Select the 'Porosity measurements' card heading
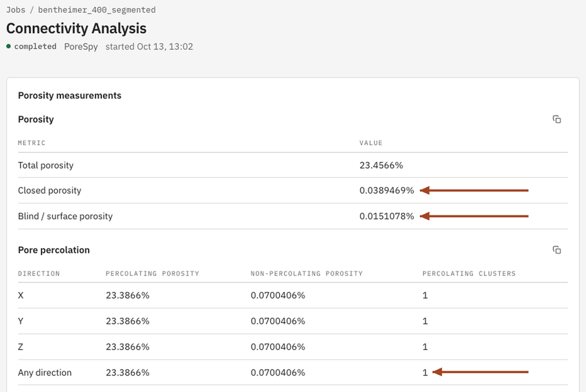The height and width of the screenshot is (392, 586). point(70,95)
